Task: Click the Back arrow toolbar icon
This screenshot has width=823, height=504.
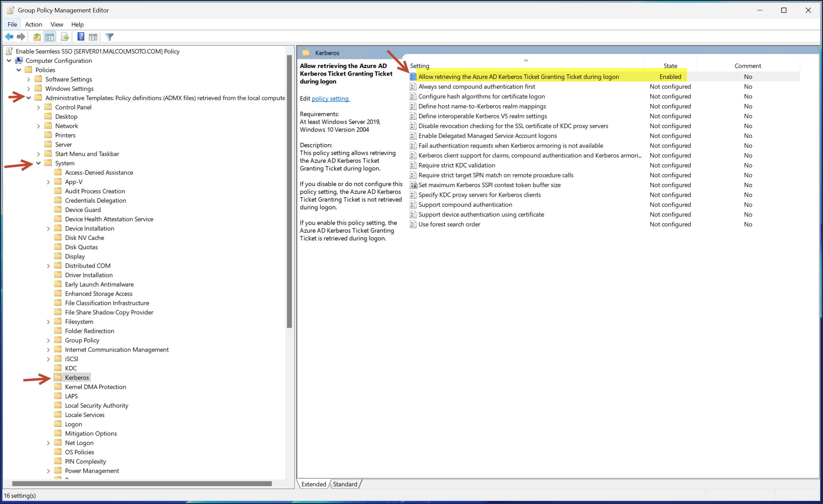Action: 9,37
